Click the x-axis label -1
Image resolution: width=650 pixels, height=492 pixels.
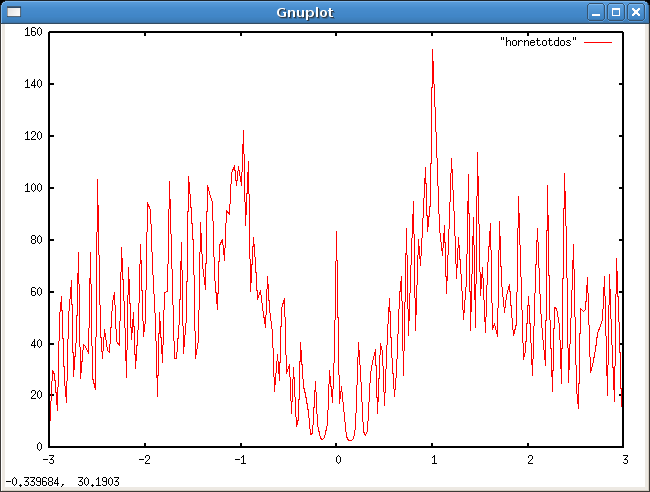pos(240,460)
